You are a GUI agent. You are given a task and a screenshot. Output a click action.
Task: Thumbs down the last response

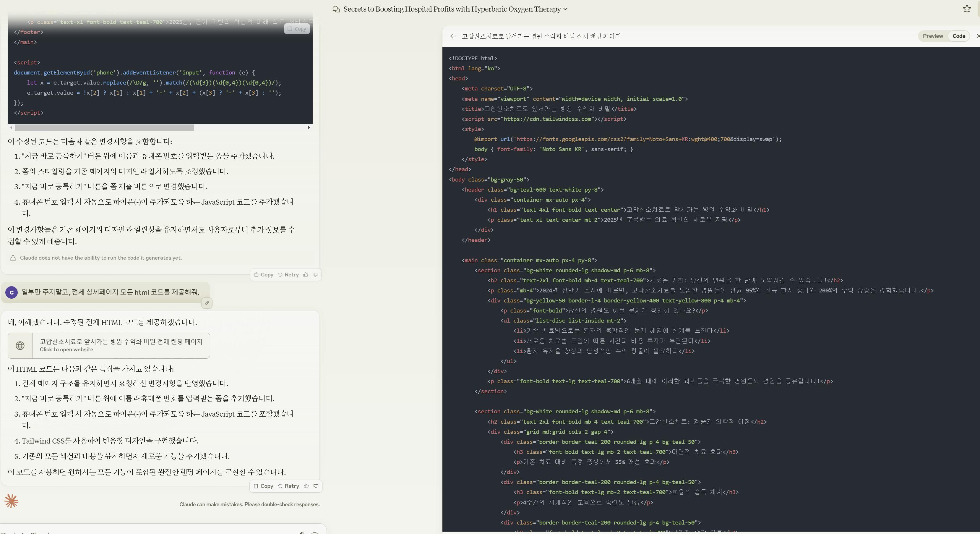point(316,486)
